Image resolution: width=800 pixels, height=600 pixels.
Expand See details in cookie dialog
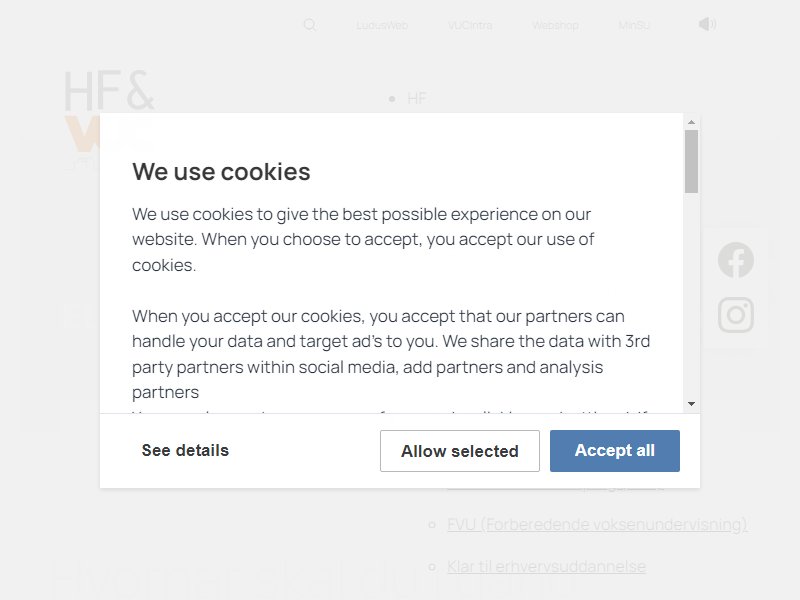[185, 451]
